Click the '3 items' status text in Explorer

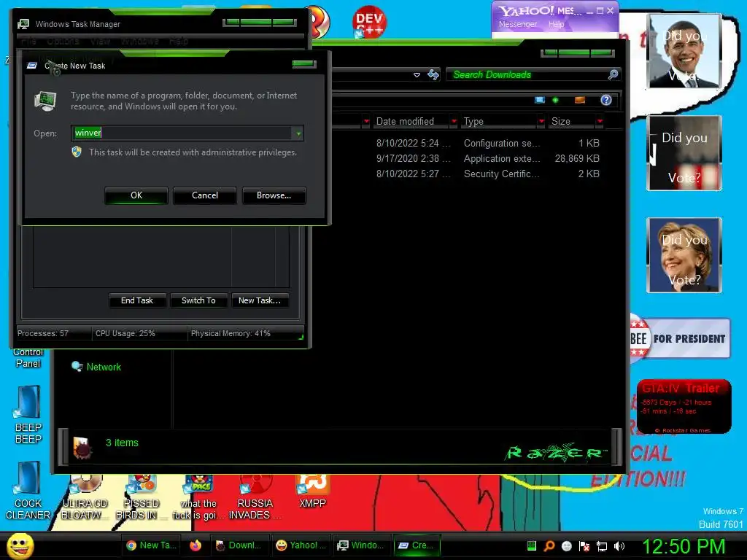pyautogui.click(x=122, y=443)
